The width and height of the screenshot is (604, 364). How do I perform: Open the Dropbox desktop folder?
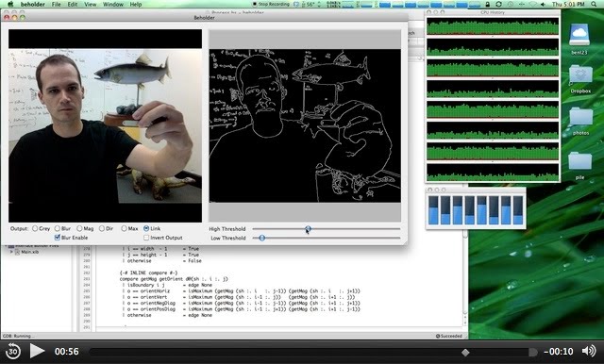click(580, 79)
